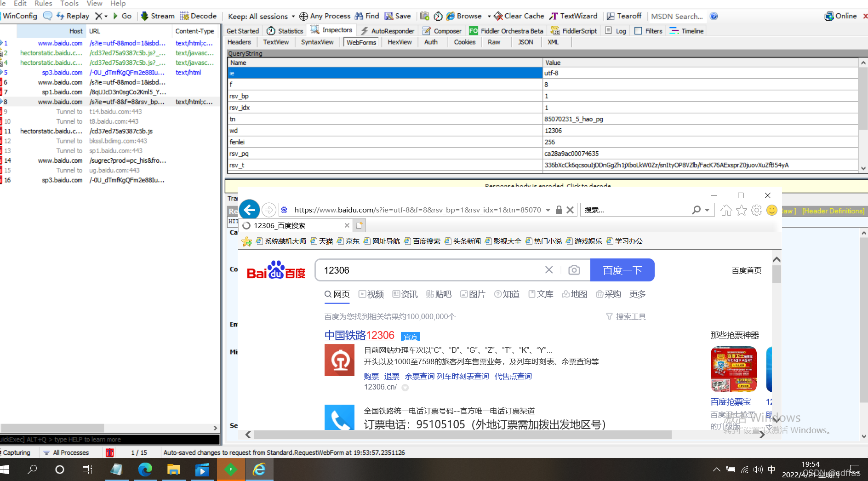Click the camera screenshot icon in toolbar

(424, 16)
